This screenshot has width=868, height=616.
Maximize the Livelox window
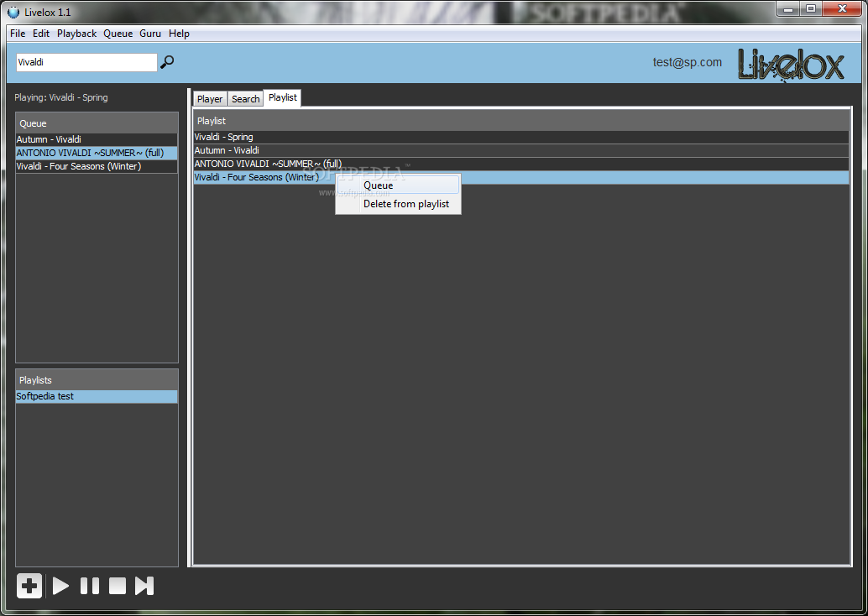tap(811, 8)
